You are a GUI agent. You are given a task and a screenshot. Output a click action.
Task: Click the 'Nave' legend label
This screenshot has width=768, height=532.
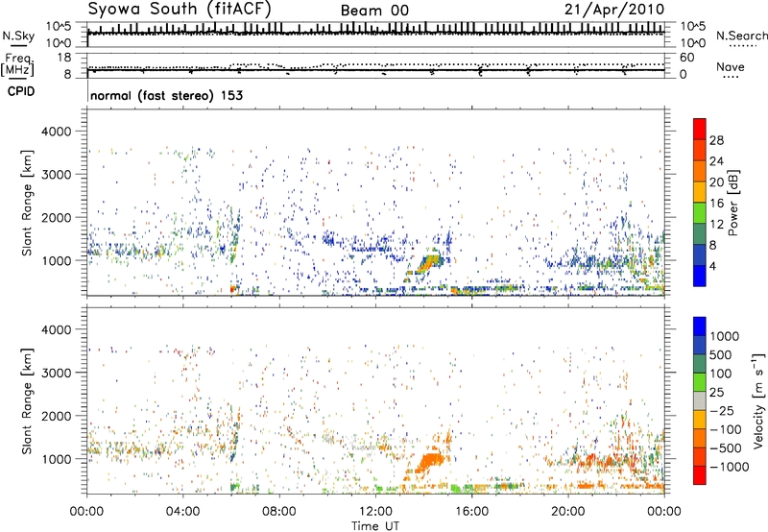click(x=731, y=66)
